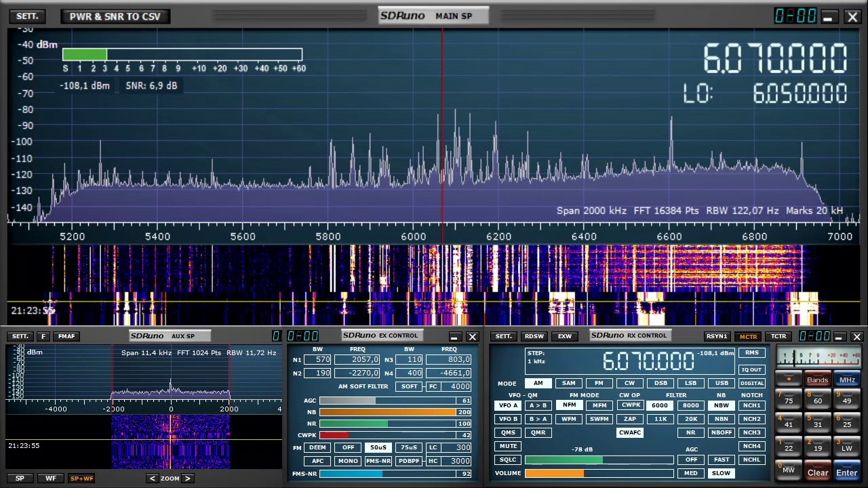Switch to LSB mode
Image resolution: width=868 pixels, height=488 pixels.
tap(690, 383)
